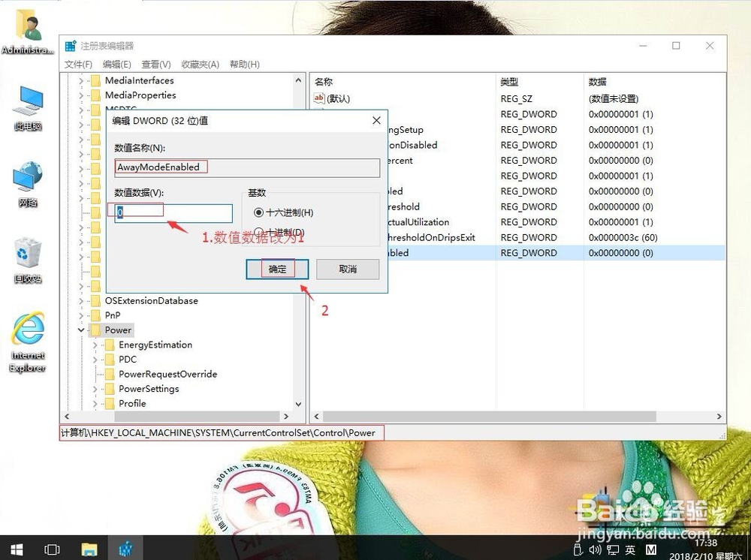Collapse the Power registry key

coord(81,330)
